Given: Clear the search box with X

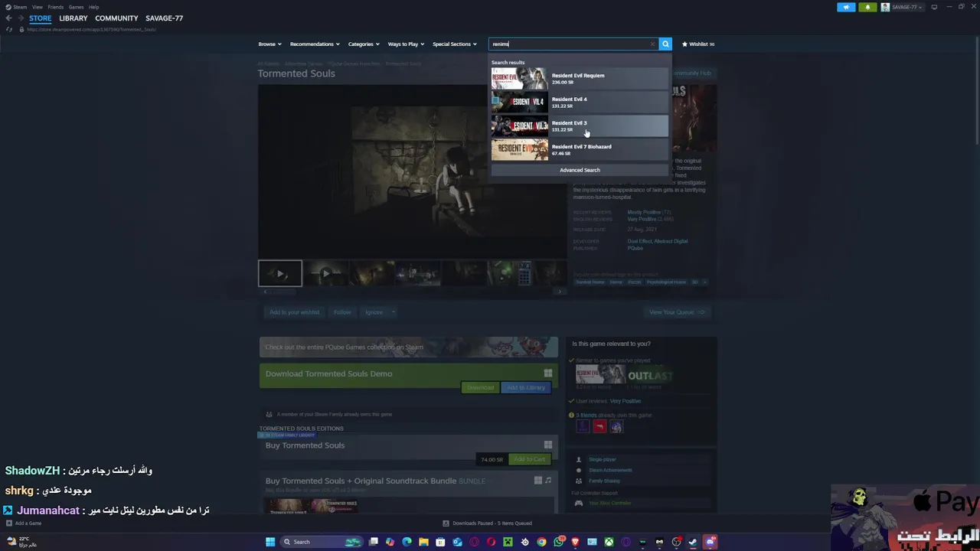Looking at the screenshot, I should [x=652, y=44].
